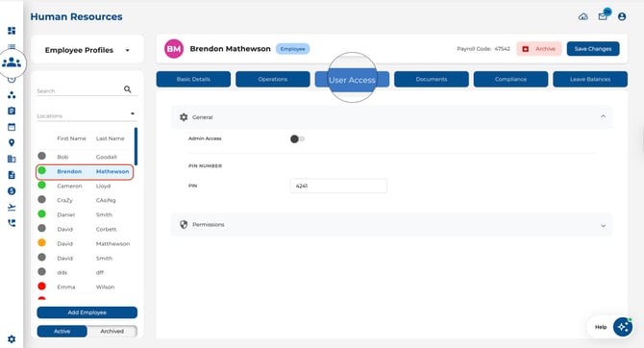The width and height of the screenshot is (644, 348).
Task: Open the sparkle AI assistant icon
Action: click(x=623, y=327)
